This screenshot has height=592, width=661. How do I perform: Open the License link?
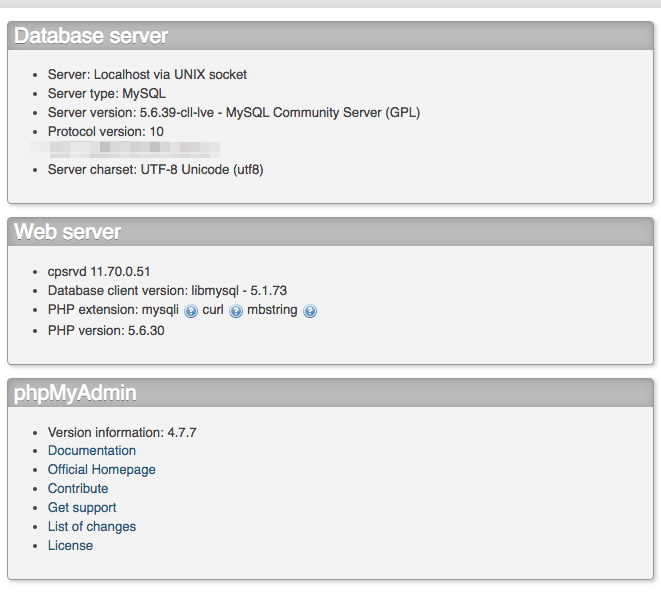pos(70,545)
